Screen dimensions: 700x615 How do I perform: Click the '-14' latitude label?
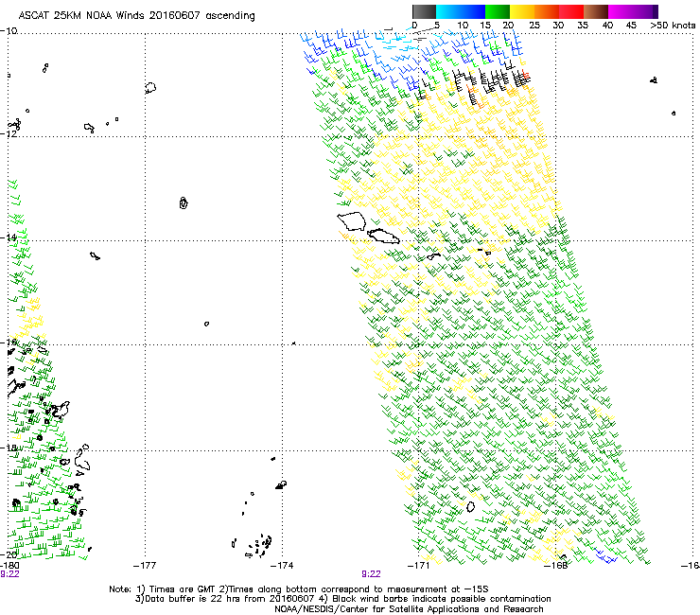tap(9, 237)
